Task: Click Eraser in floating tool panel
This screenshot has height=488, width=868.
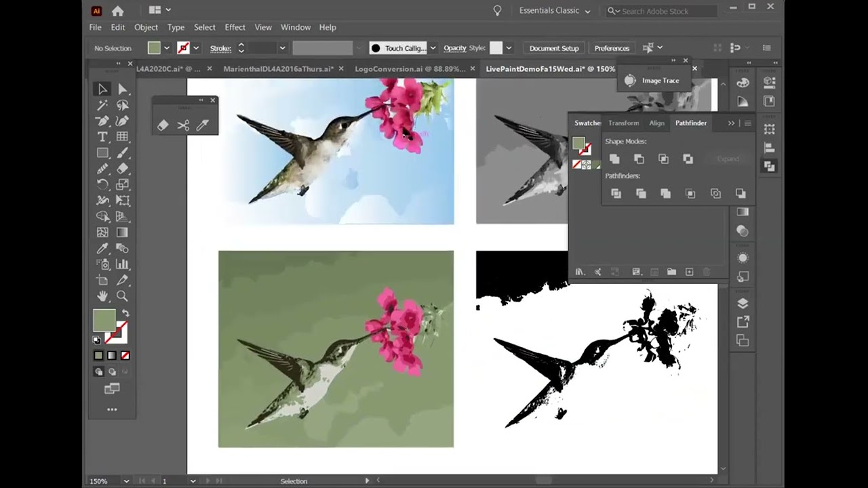Action: (163, 125)
